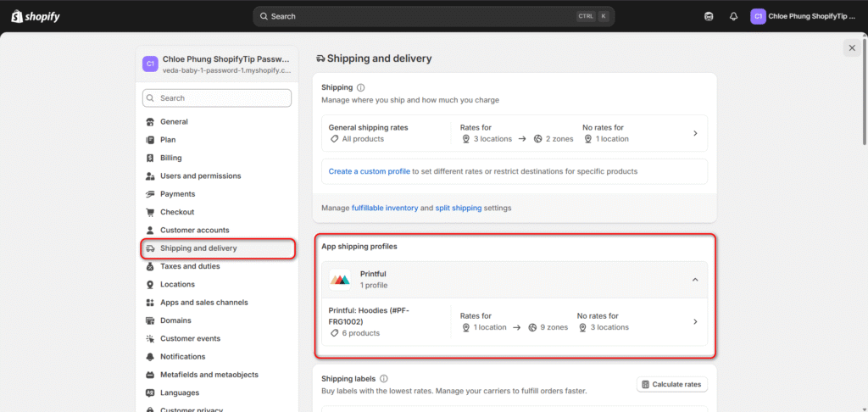
Task: Click the Shopify logo in header
Action: tap(35, 16)
